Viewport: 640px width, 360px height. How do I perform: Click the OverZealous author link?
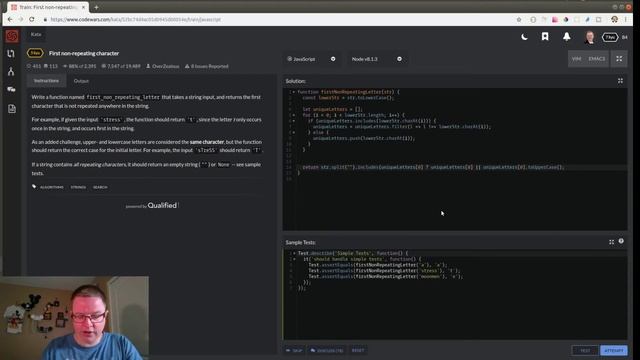click(162, 66)
